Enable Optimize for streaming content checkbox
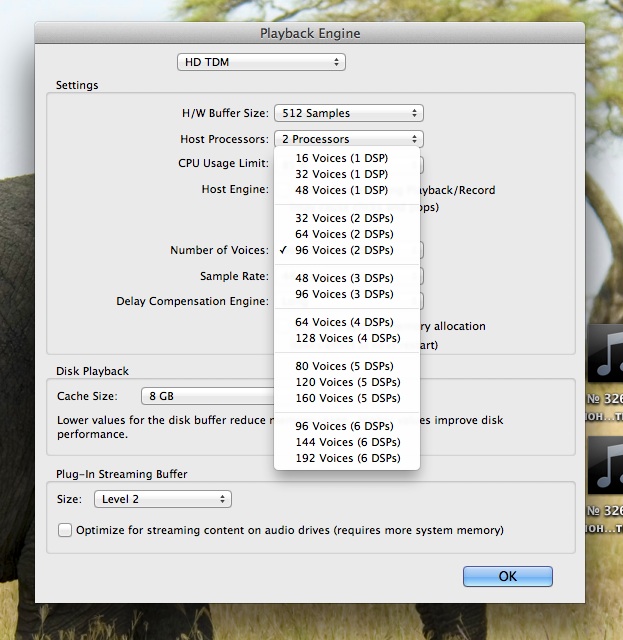623x640 pixels. pos(65,530)
